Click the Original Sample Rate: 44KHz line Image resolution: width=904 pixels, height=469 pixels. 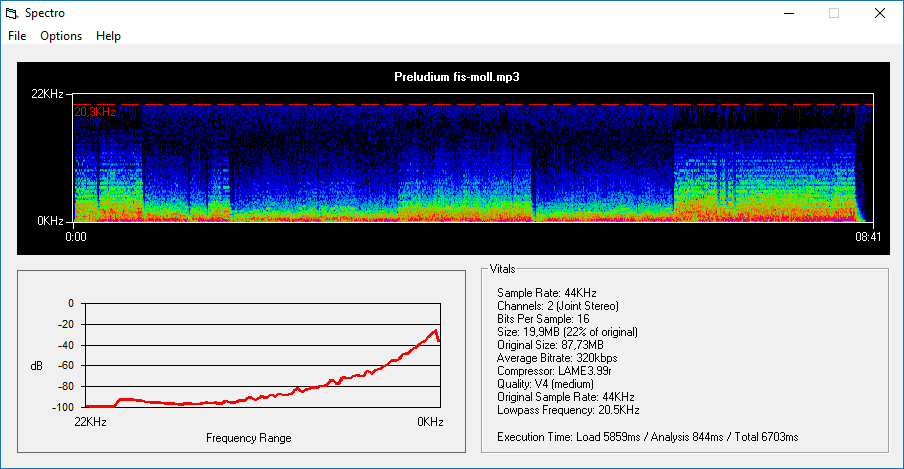(x=566, y=397)
